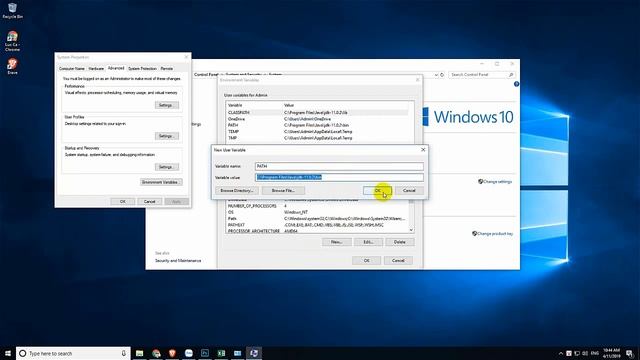
Task: Click the refresh icon in Control Panel address bar
Action: tap(442, 75)
